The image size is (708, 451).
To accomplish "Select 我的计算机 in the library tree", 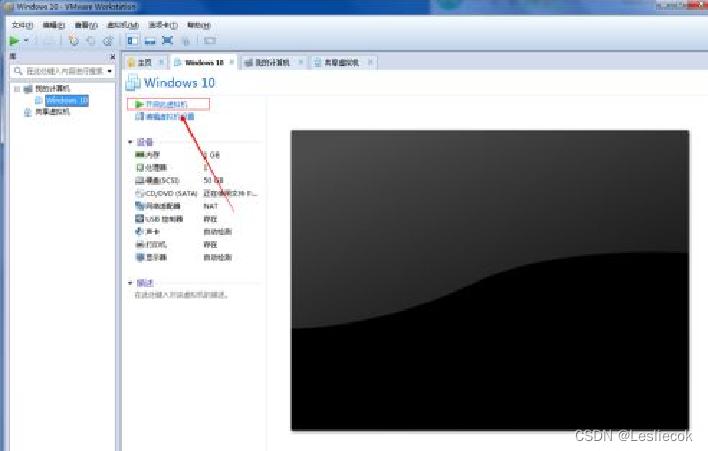I will click(52, 88).
